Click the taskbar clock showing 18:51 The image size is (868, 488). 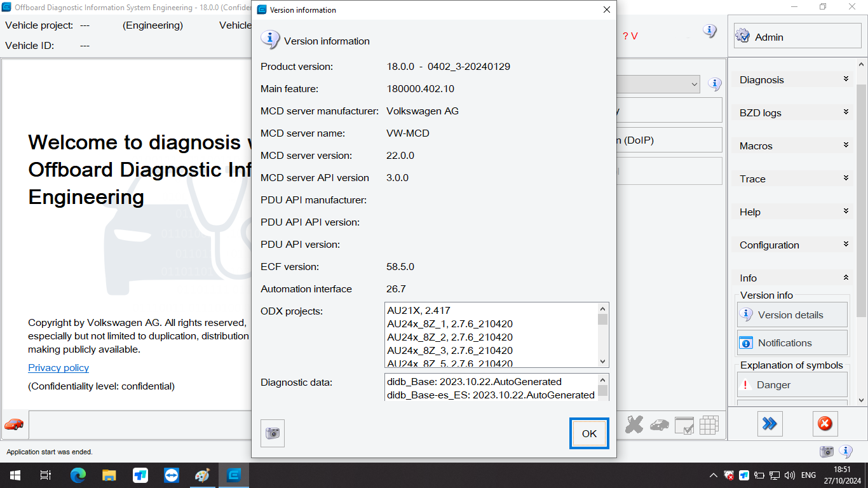click(841, 470)
